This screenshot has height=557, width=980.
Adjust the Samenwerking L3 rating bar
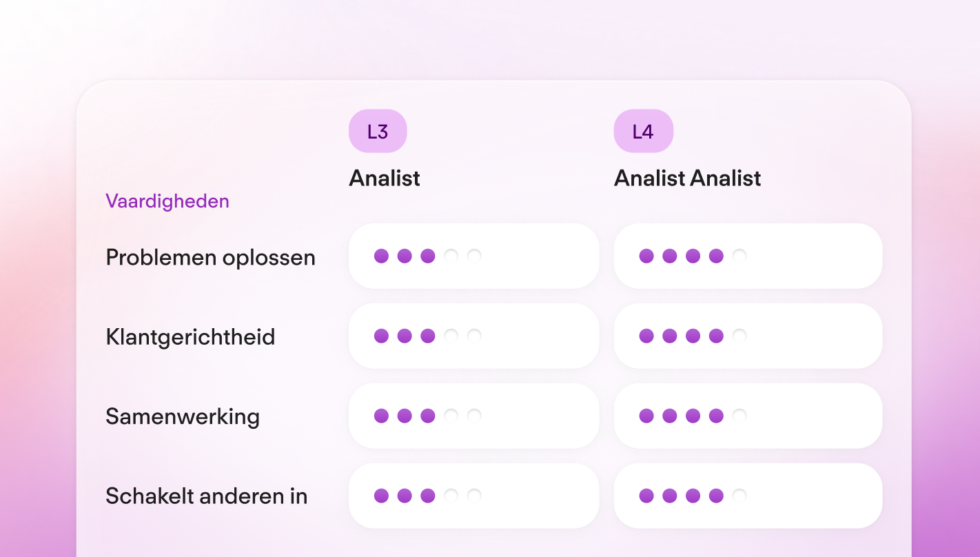pos(474,416)
